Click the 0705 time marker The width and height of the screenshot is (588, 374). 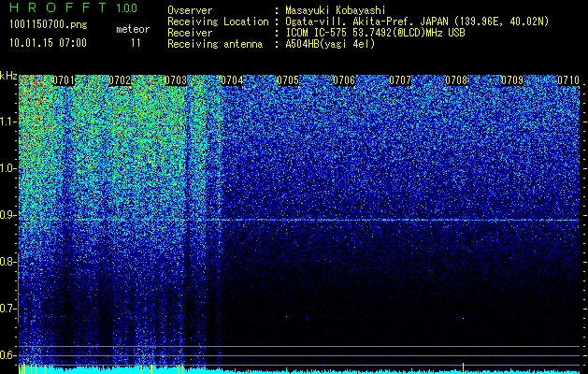point(288,80)
